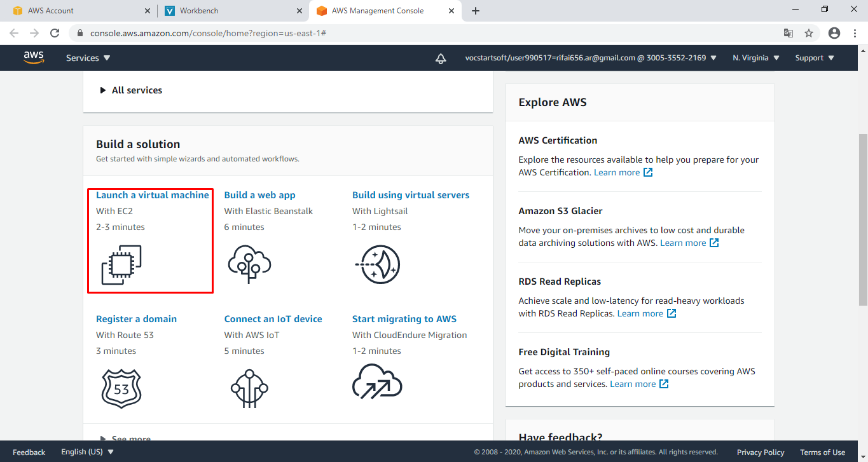Click Connect an IoT device link
868x462 pixels.
[x=273, y=319]
